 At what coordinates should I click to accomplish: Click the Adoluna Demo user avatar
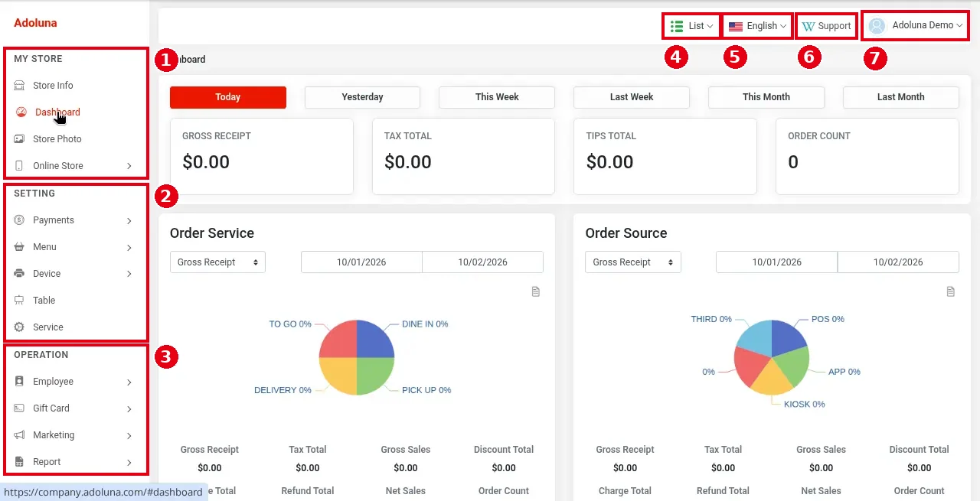click(x=877, y=25)
